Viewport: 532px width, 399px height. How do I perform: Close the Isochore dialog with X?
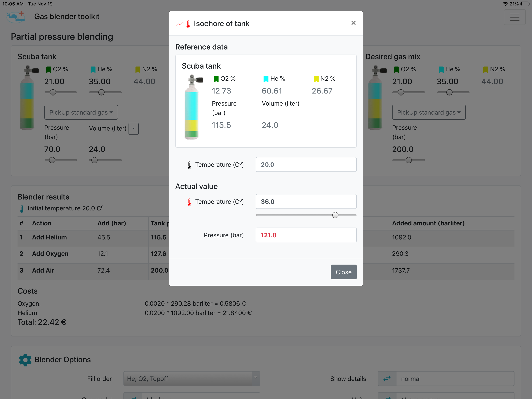(x=353, y=23)
